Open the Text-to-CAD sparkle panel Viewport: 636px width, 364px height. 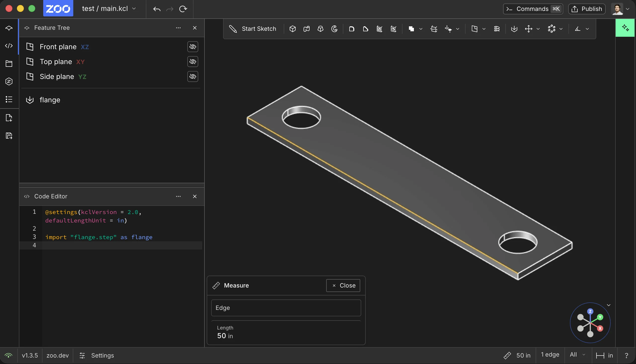pyautogui.click(x=625, y=28)
